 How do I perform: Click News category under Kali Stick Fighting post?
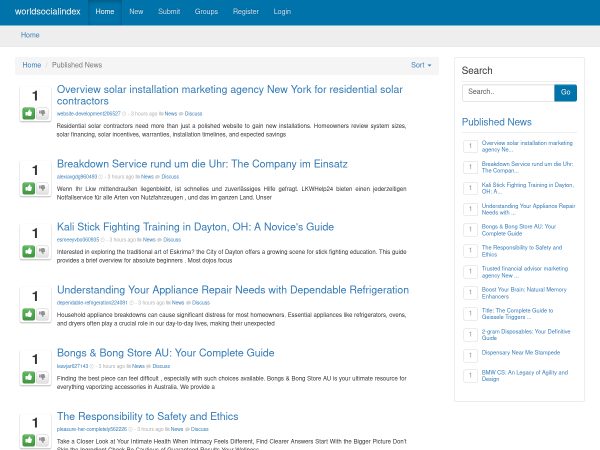click(x=149, y=240)
